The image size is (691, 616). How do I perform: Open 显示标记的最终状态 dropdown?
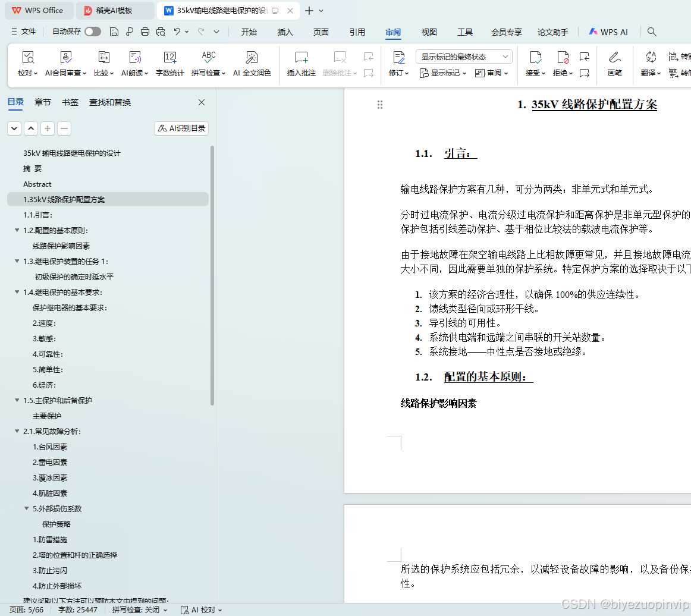click(x=464, y=57)
